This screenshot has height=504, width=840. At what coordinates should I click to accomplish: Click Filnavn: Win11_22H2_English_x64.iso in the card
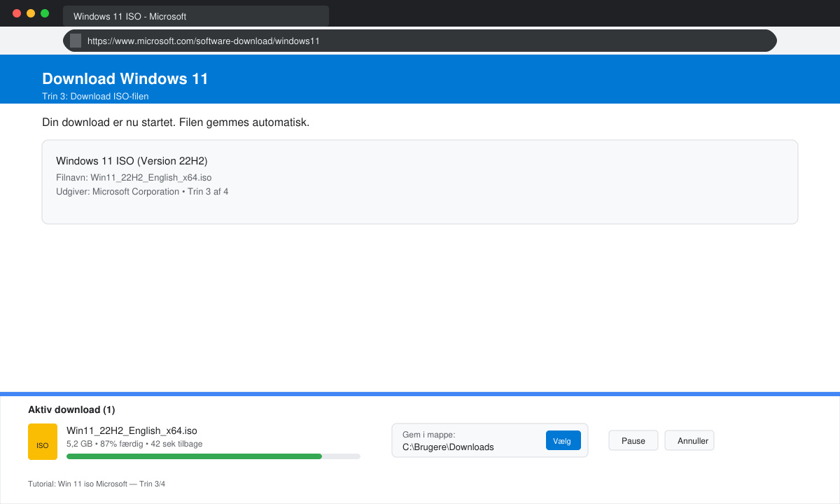tap(134, 178)
